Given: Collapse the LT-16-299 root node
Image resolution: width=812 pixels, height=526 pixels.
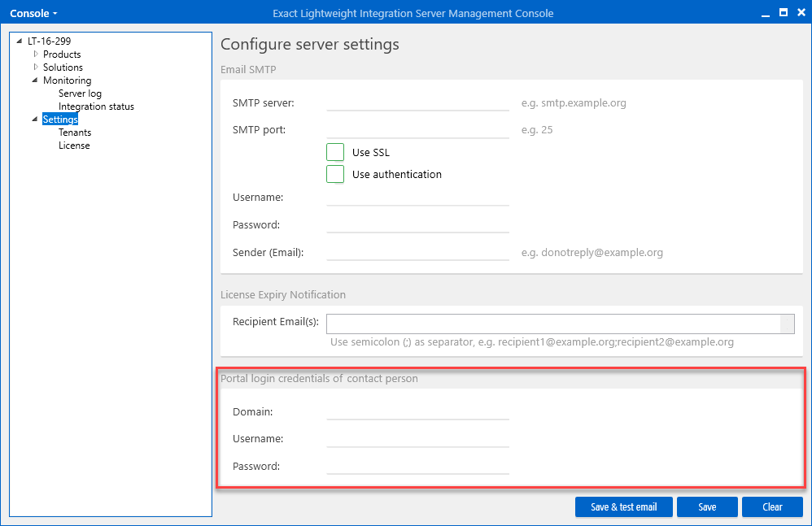Looking at the screenshot, I should pos(20,41).
